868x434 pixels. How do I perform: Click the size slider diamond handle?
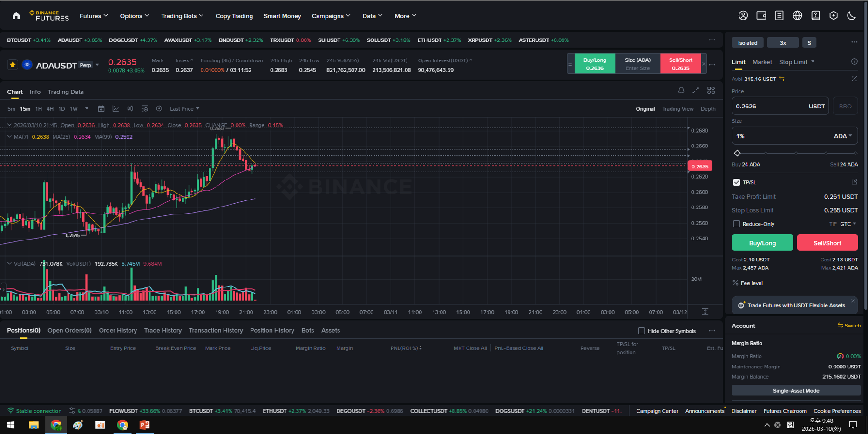[737, 153]
